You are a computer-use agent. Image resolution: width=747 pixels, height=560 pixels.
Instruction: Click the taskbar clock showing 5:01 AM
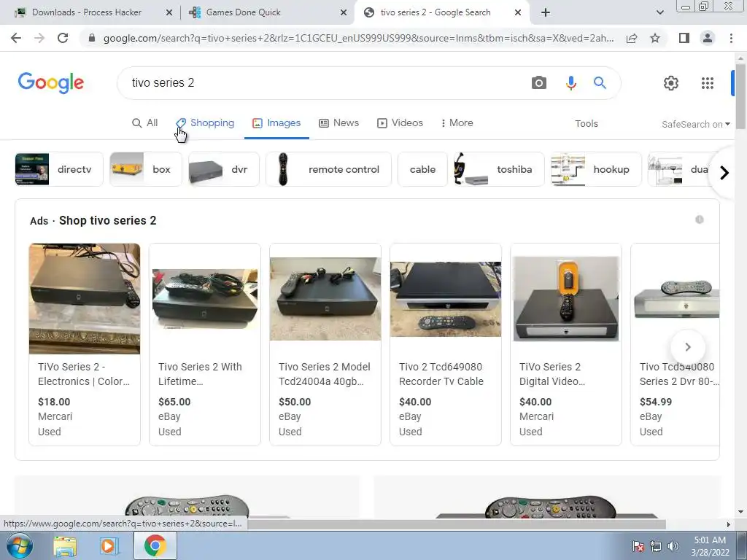tap(710, 545)
